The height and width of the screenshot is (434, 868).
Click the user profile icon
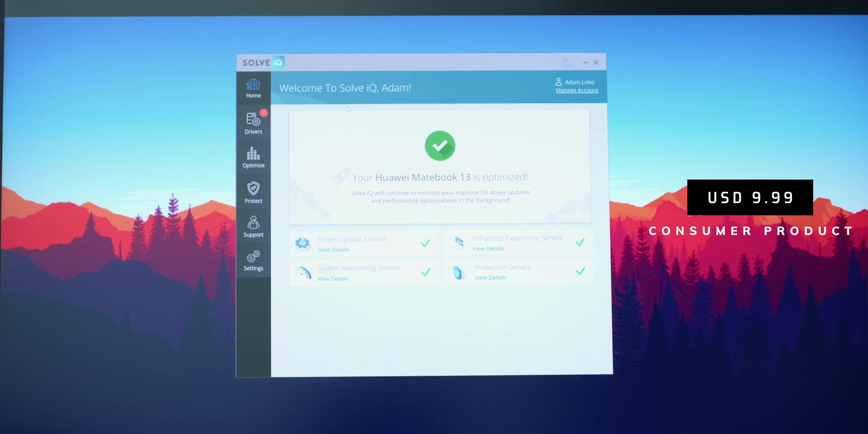pyautogui.click(x=558, y=82)
